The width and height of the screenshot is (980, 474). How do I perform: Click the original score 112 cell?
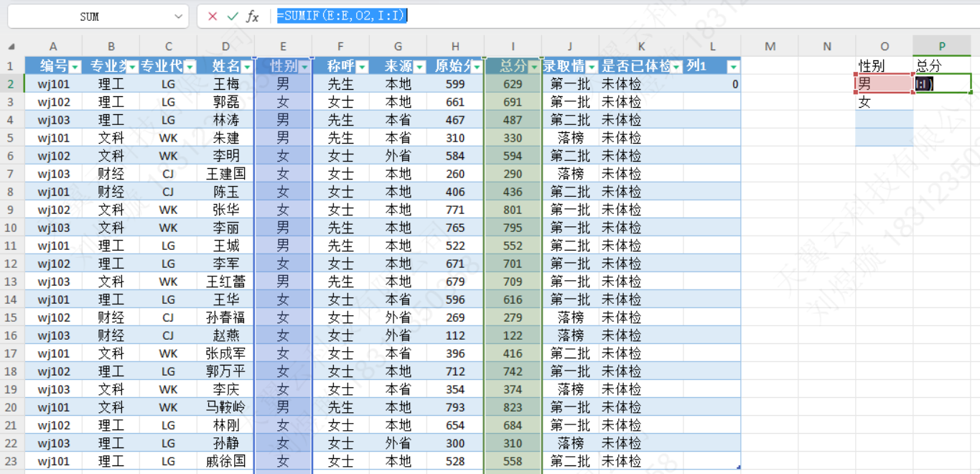(x=455, y=335)
